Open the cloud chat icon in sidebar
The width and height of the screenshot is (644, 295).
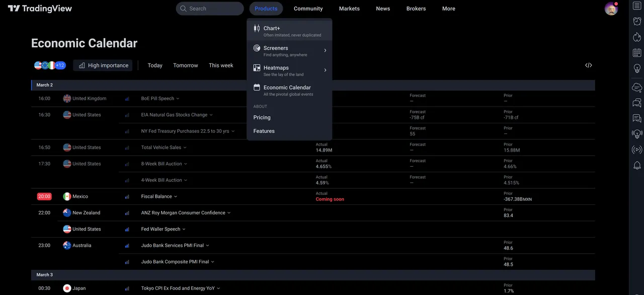(637, 87)
